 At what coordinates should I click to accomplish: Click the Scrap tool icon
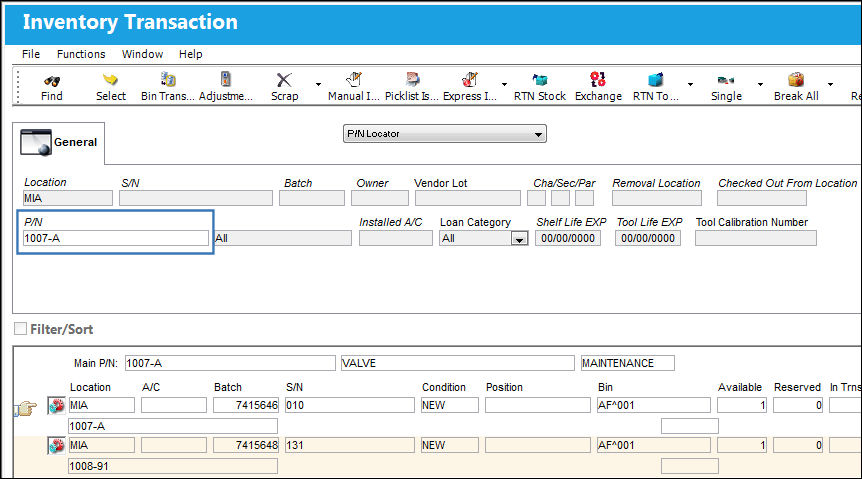[284, 80]
